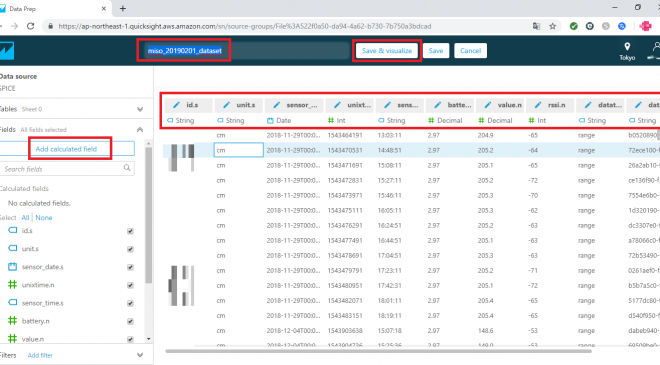Screen dimensions: 660x365
Task: Edit the unit.s column via pencil icon
Action: click(x=226, y=105)
